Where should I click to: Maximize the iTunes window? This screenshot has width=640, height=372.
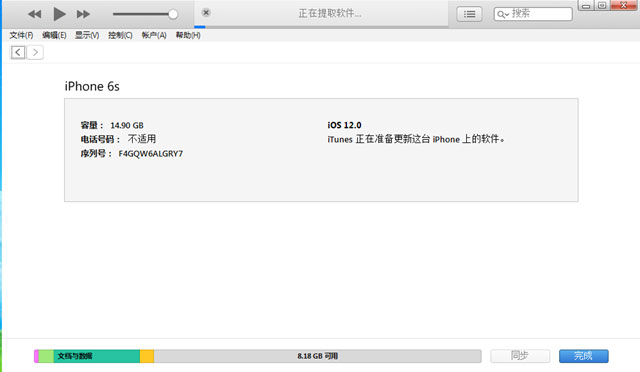click(x=602, y=6)
